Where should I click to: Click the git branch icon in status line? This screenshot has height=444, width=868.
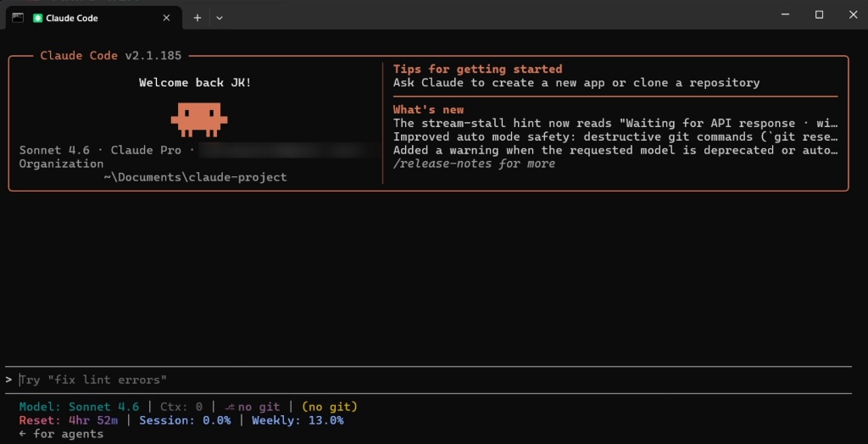pos(230,407)
